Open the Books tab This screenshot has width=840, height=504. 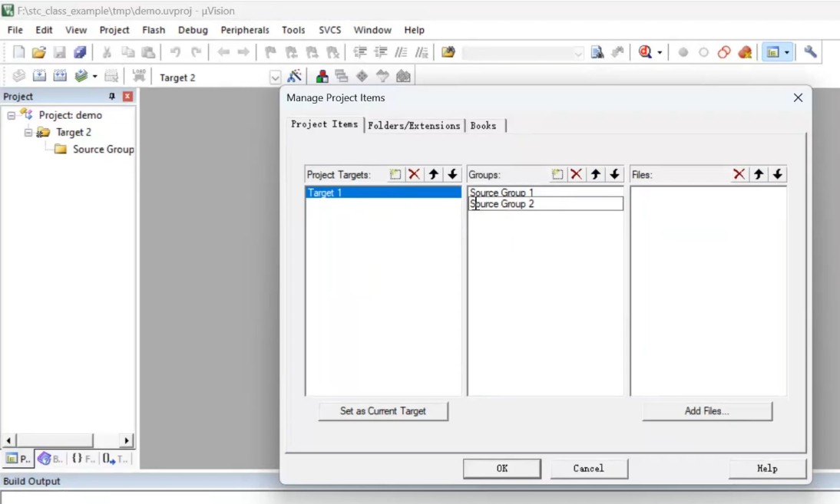483,126
